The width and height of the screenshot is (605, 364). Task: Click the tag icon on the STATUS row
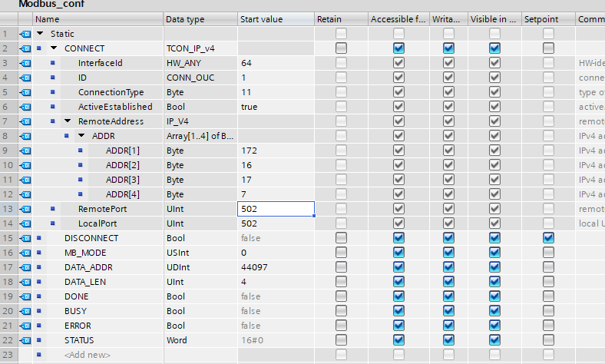click(25, 340)
